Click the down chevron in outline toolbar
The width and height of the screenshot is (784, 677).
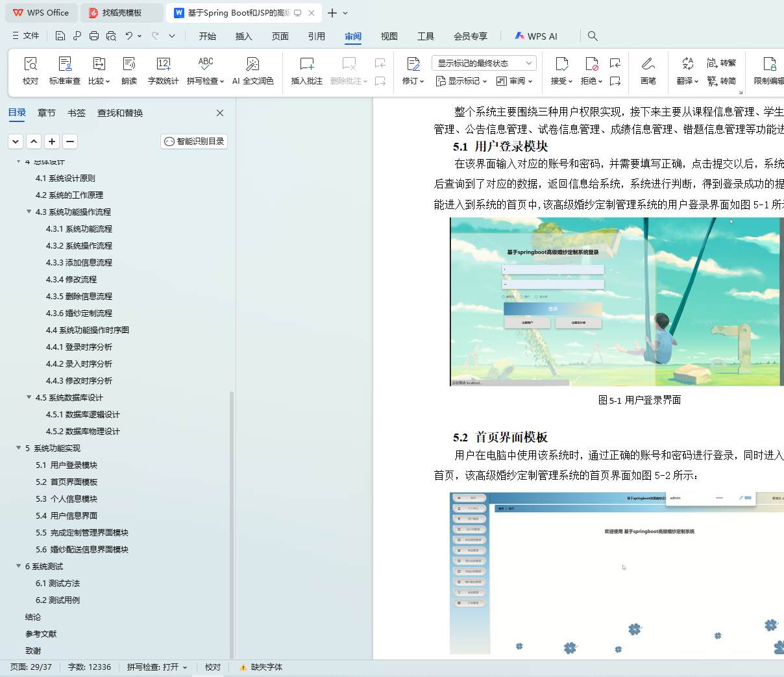16,141
